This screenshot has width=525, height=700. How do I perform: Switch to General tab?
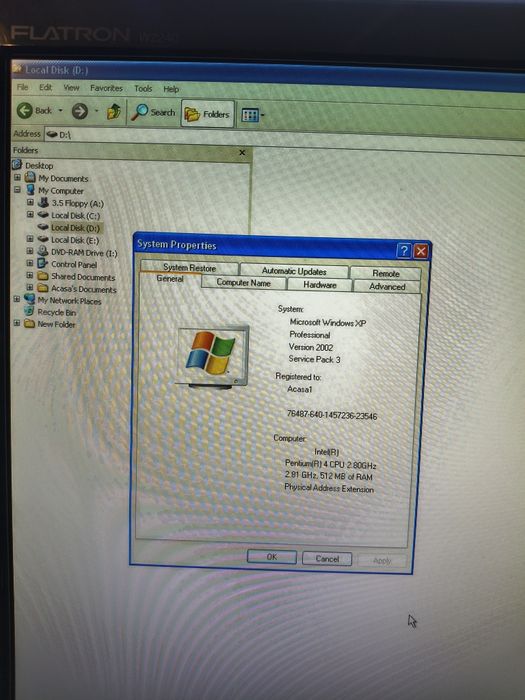[x=170, y=279]
